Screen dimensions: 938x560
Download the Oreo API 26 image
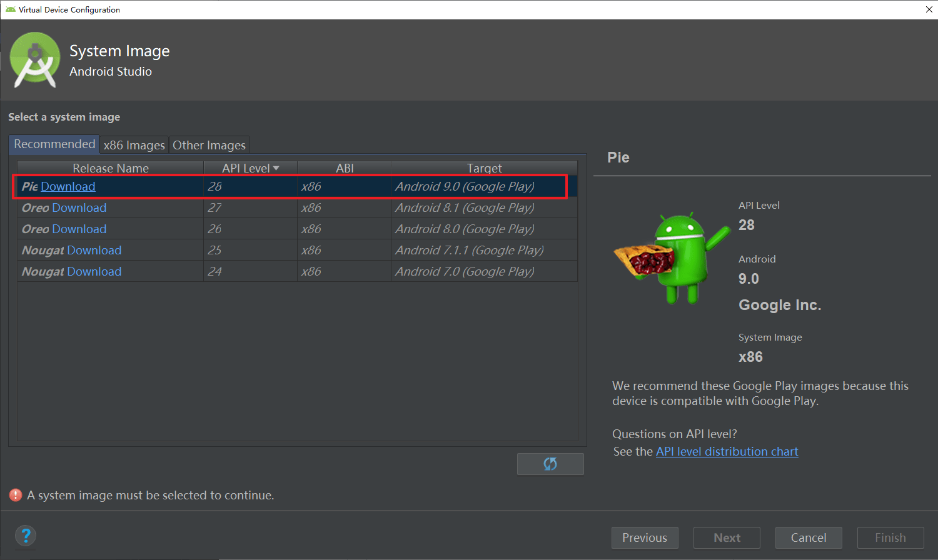click(x=79, y=229)
